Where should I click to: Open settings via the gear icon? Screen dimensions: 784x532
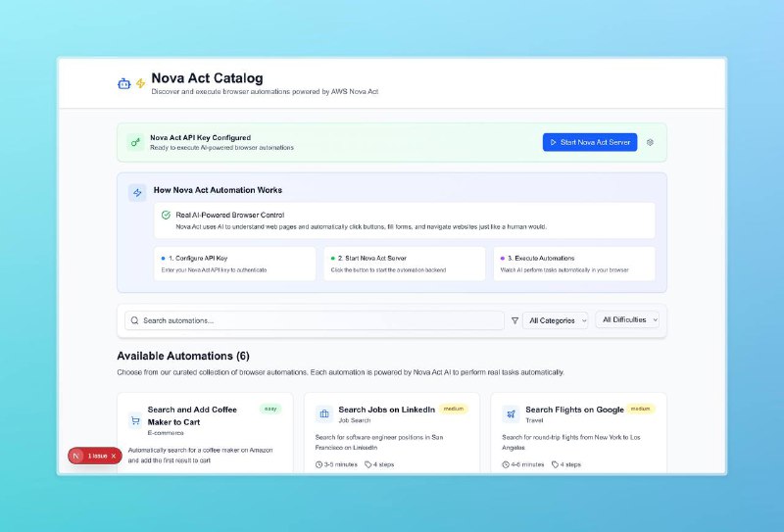(x=650, y=142)
